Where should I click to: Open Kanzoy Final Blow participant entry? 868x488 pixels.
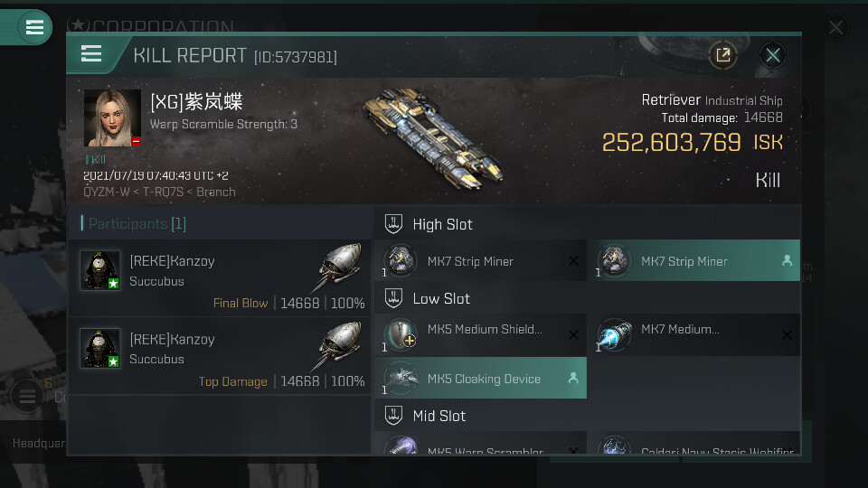(220, 278)
